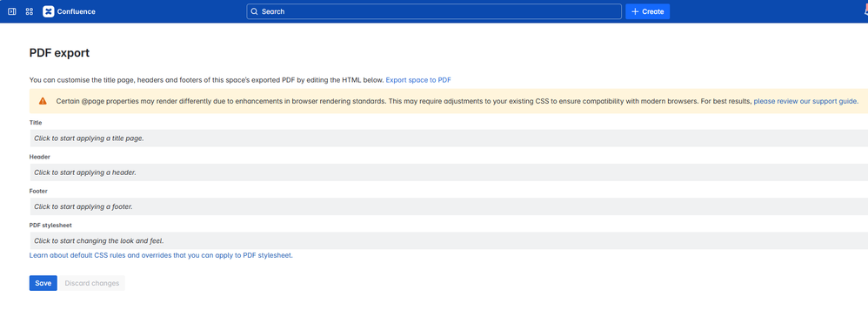The height and width of the screenshot is (324, 868).
Task: Open please review our support guide link
Action: click(x=806, y=101)
